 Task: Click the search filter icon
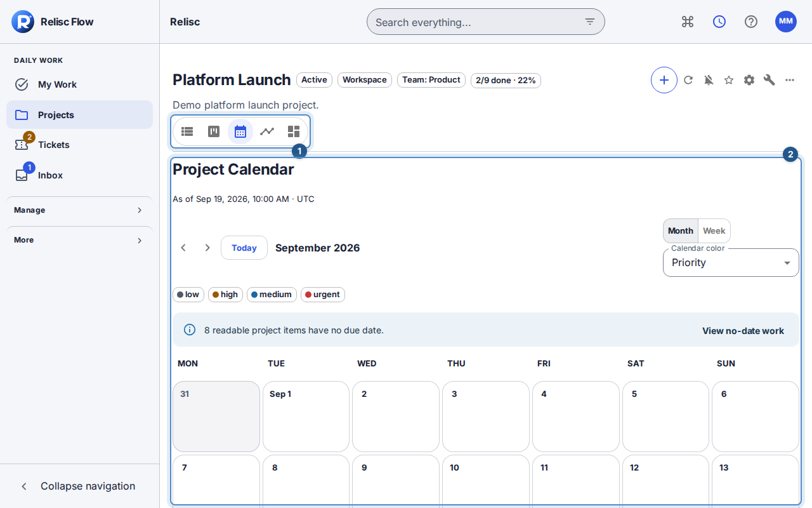(x=590, y=22)
